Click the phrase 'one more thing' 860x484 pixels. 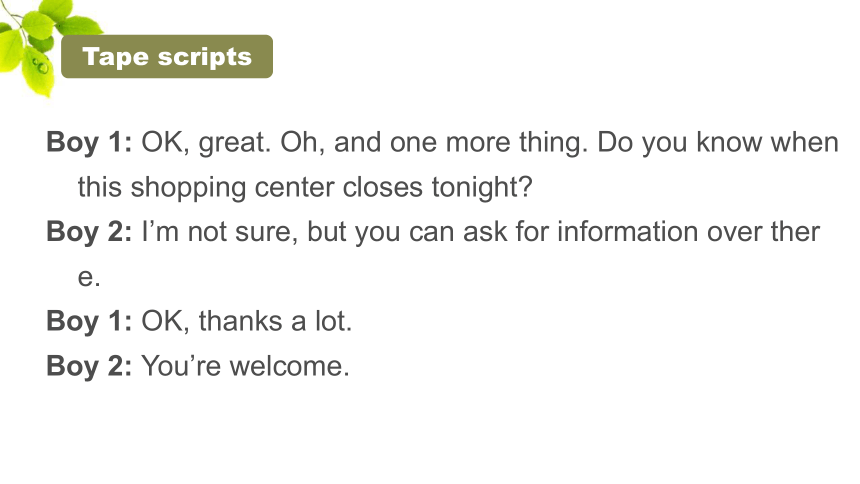coord(489,143)
